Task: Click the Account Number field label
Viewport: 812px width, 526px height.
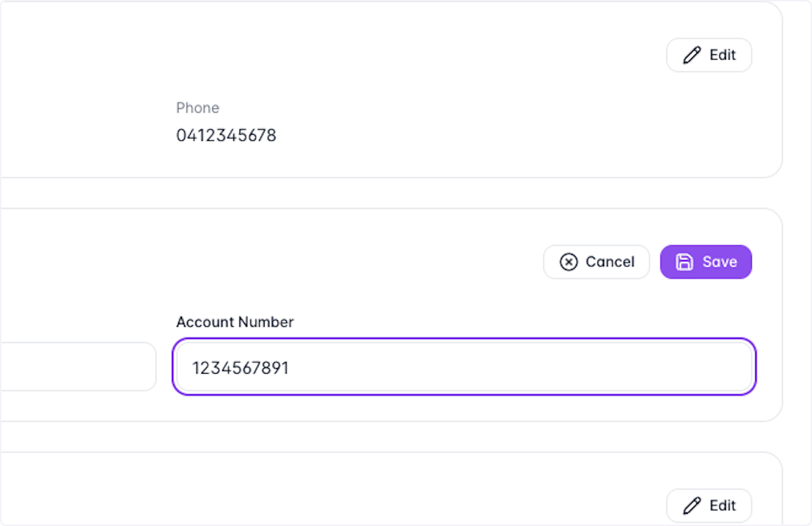Action: tap(235, 322)
